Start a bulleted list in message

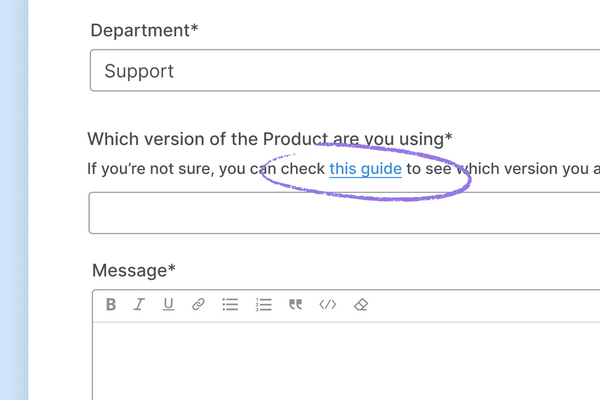pos(230,305)
